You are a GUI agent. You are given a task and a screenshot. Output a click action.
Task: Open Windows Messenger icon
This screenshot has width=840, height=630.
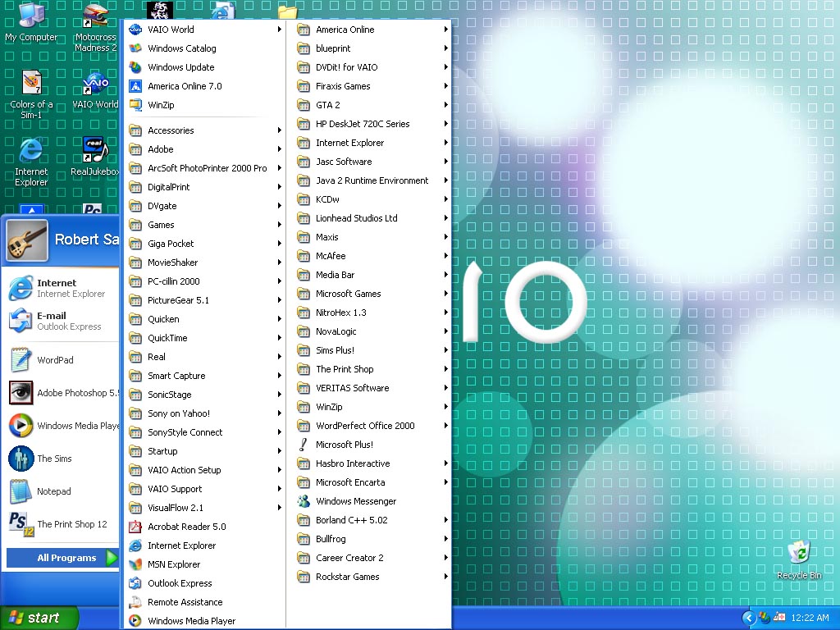pos(304,501)
